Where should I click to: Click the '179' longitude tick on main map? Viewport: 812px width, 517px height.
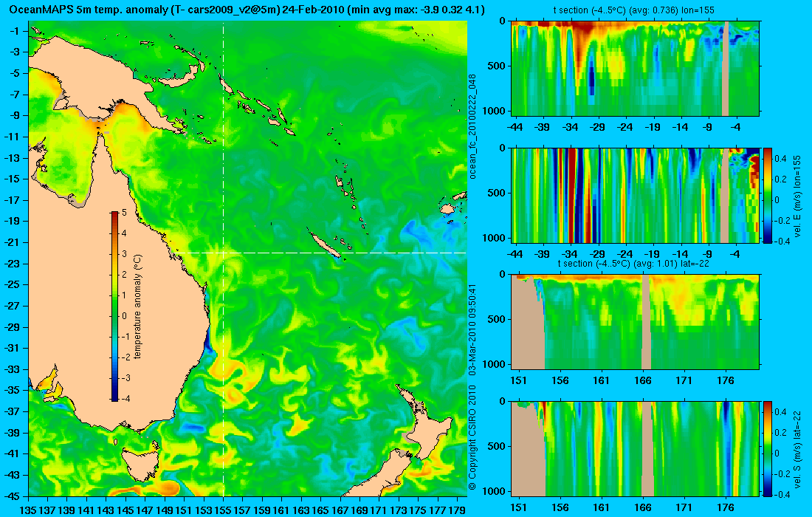pos(457,510)
